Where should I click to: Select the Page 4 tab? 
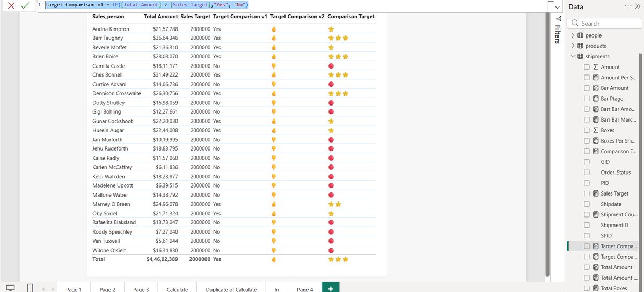(x=305, y=288)
